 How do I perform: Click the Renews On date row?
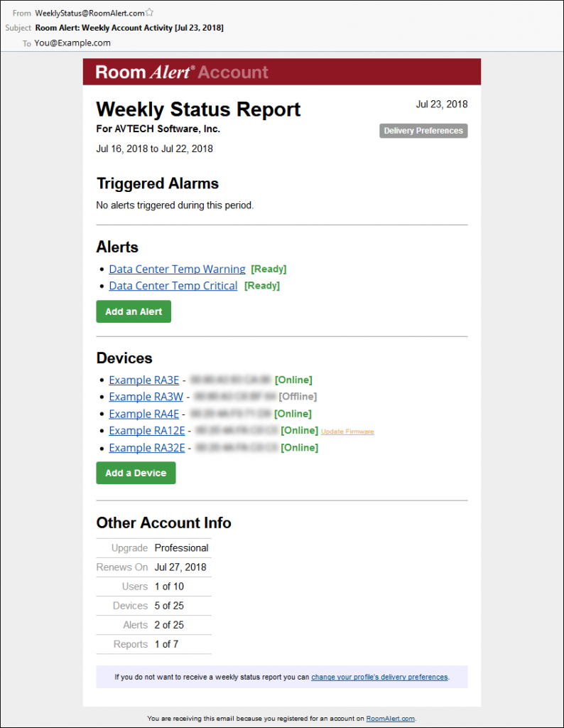click(154, 567)
